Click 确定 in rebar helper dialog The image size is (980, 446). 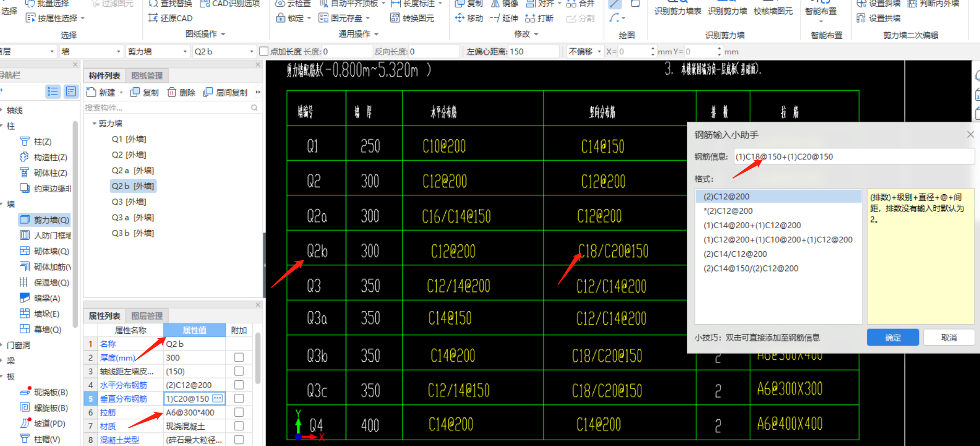coord(893,337)
